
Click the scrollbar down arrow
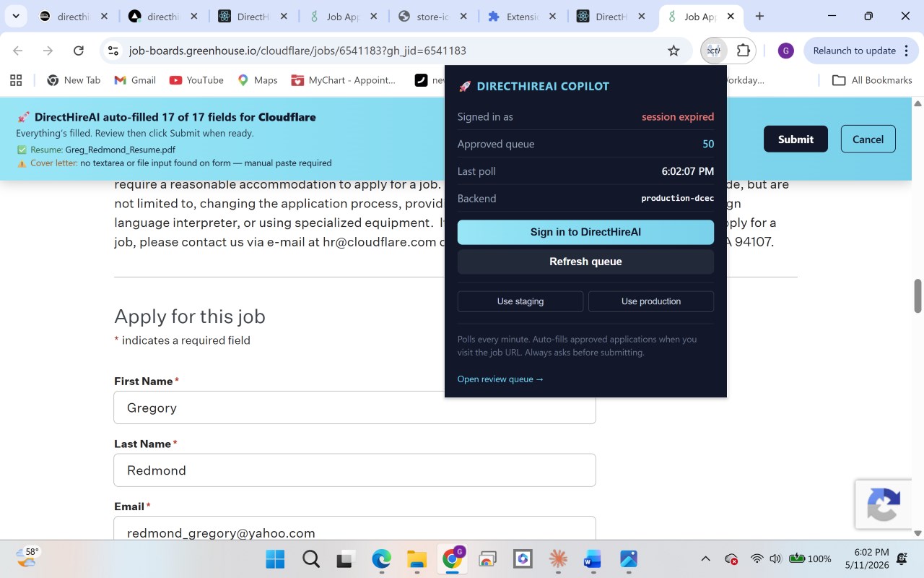(x=918, y=533)
